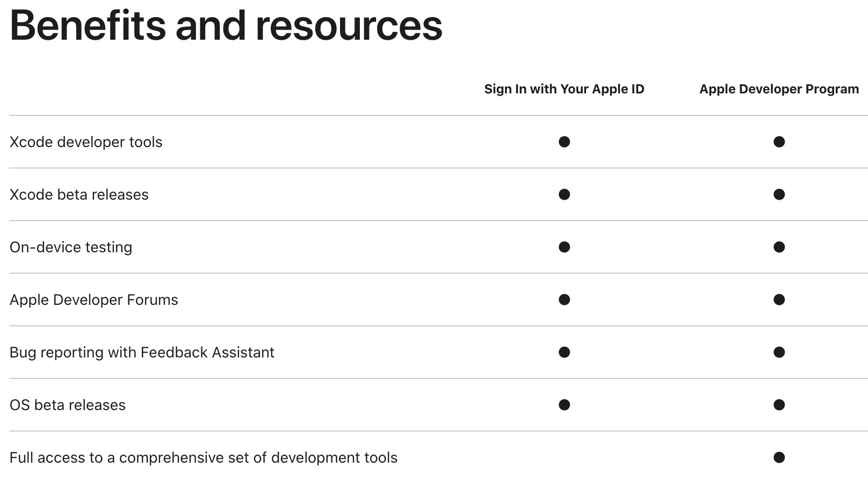Viewport: 868px width, 482px height.
Task: Click the Apple ID dot for OS beta releases
Action: pyautogui.click(x=564, y=405)
